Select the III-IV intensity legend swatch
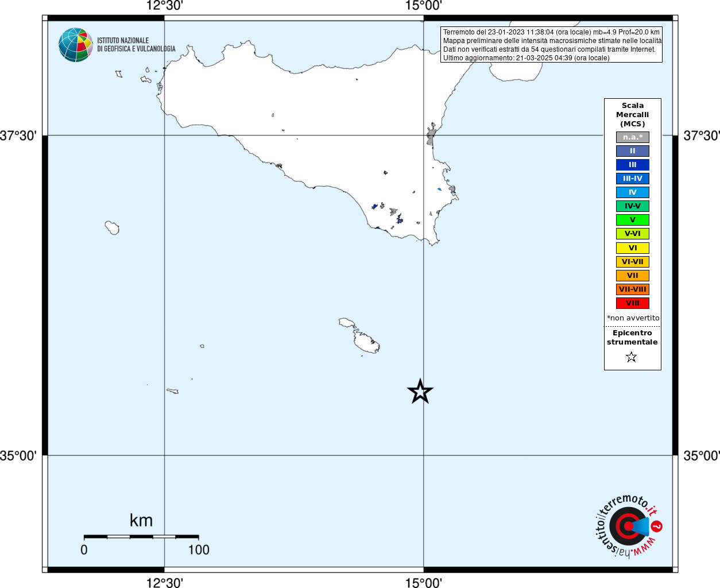 click(633, 179)
